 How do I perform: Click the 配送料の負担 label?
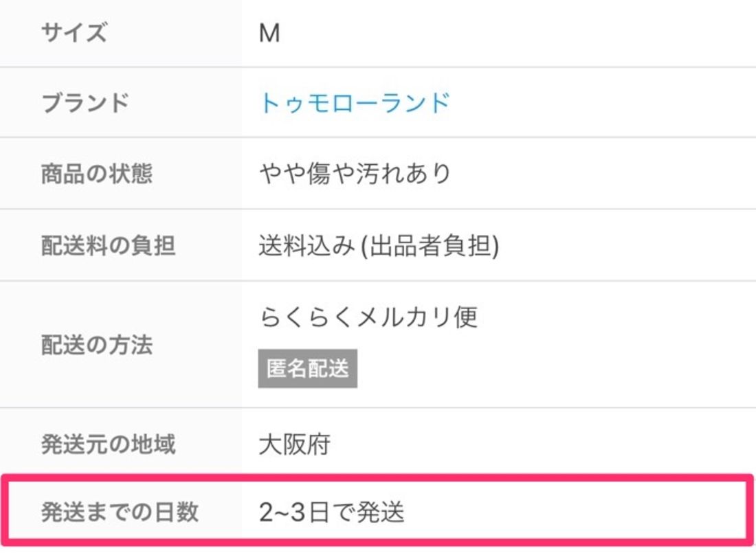pos(108,245)
